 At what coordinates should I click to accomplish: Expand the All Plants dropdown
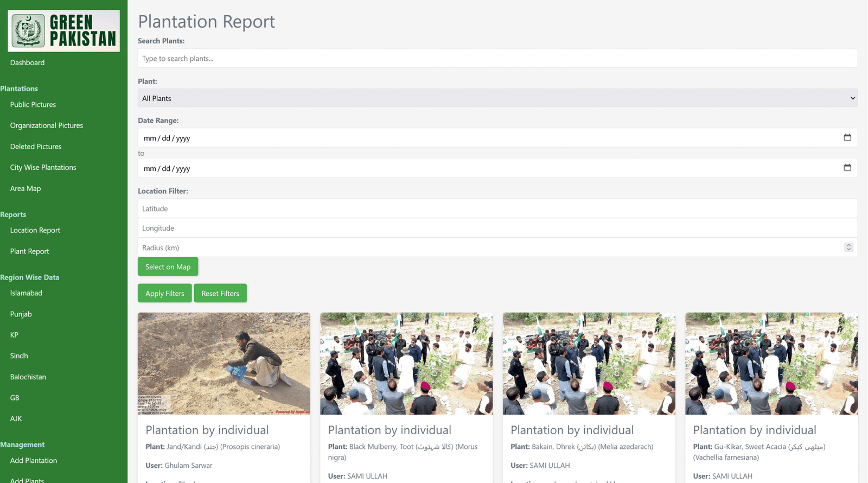click(x=497, y=98)
